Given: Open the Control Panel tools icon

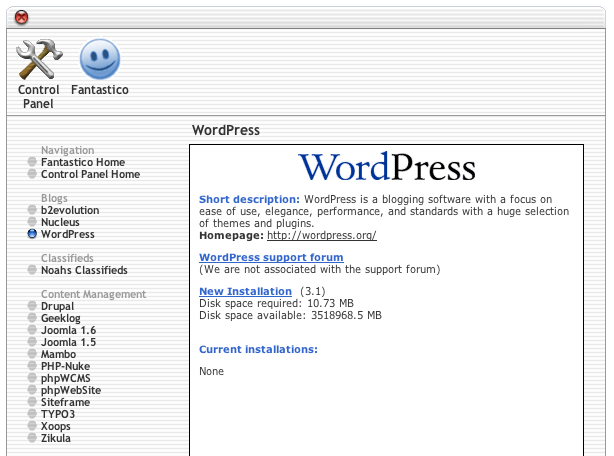Looking at the screenshot, I should point(39,60).
